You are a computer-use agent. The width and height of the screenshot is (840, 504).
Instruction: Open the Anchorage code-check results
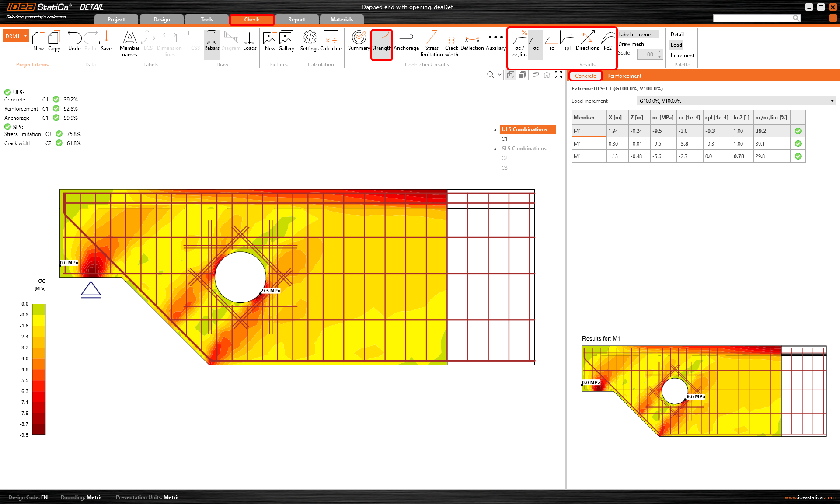point(406,41)
